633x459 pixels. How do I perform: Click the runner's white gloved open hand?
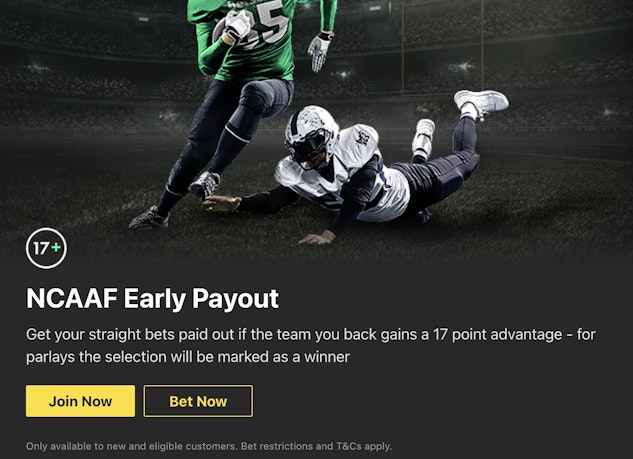[x=320, y=52]
